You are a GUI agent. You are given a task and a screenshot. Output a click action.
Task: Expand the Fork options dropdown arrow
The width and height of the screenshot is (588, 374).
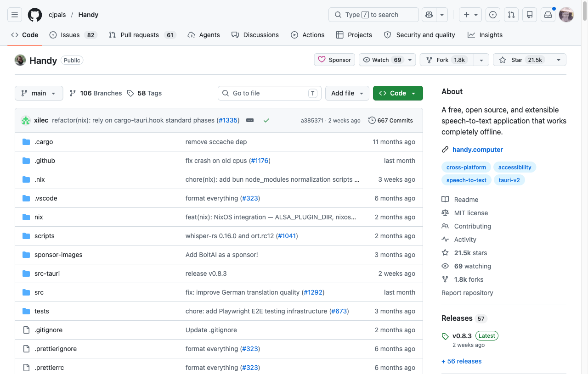(481, 60)
